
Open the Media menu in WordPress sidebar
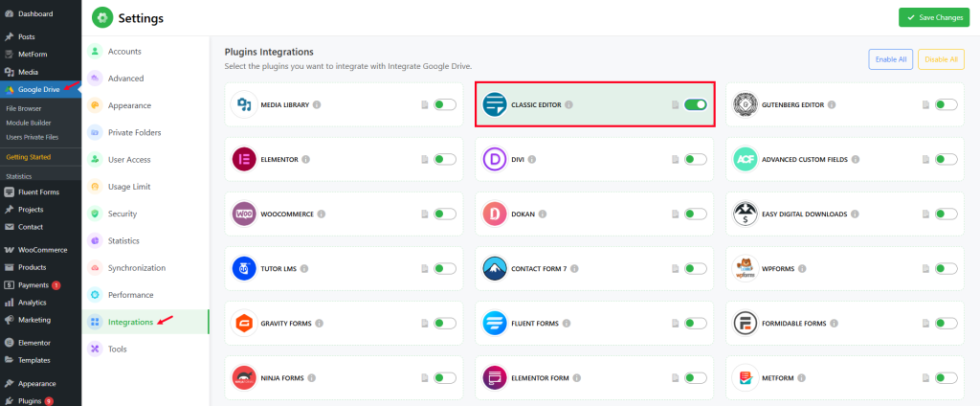pyautogui.click(x=40, y=72)
